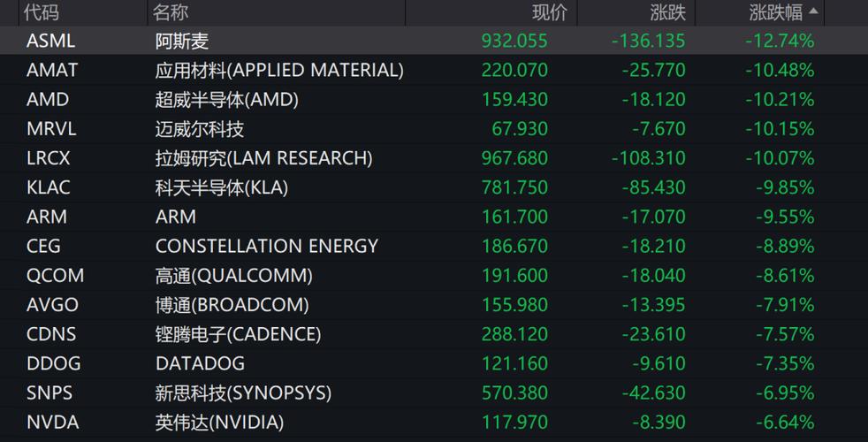Click AMD price 159.430
This screenshot has height=442, width=868.
click(514, 100)
